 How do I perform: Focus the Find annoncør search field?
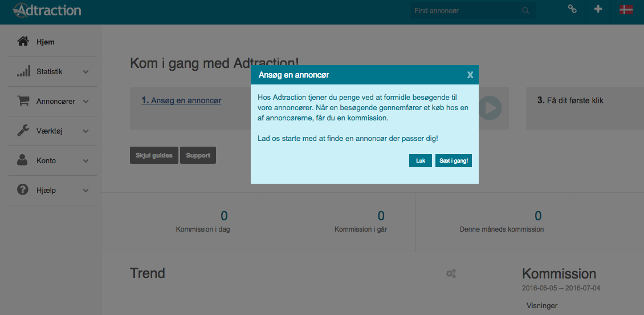click(472, 11)
